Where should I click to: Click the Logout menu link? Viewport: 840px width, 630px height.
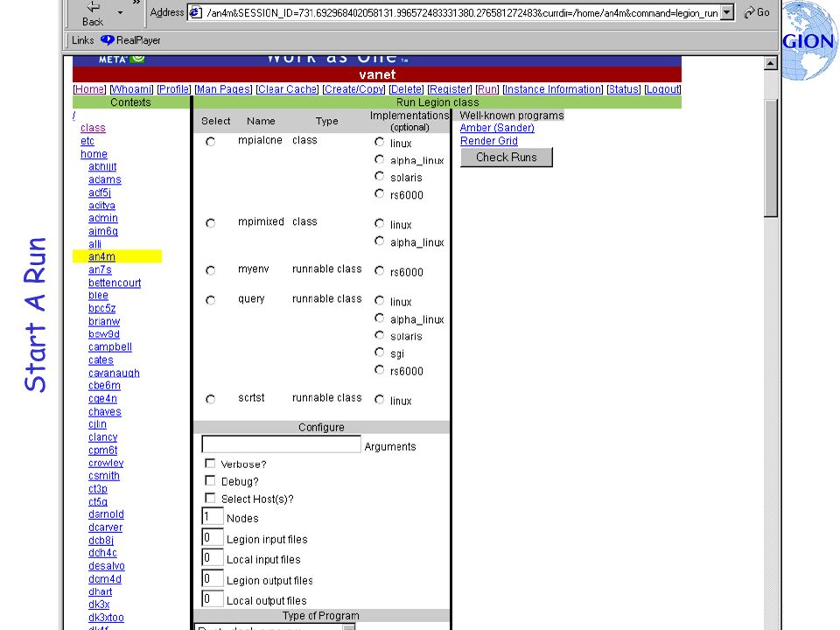pos(662,89)
